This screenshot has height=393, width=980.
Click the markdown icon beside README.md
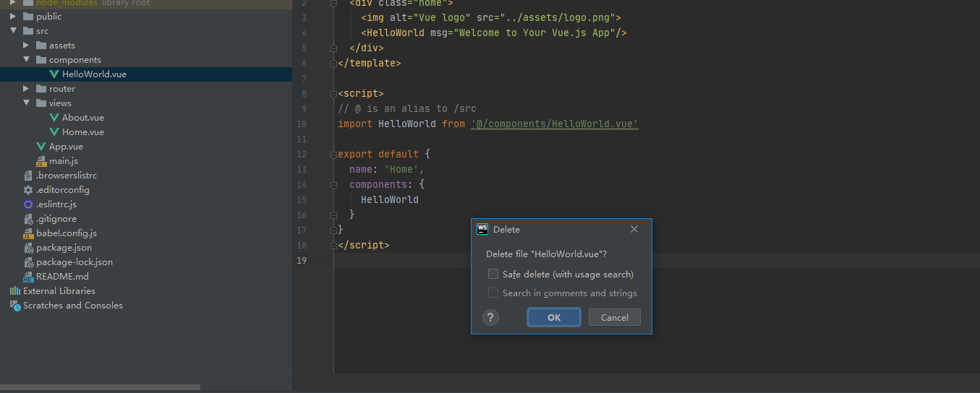tap(28, 277)
